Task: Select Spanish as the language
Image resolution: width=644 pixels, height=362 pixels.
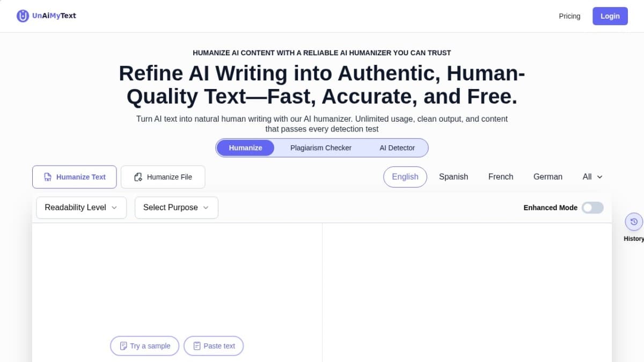Action: [453, 176]
